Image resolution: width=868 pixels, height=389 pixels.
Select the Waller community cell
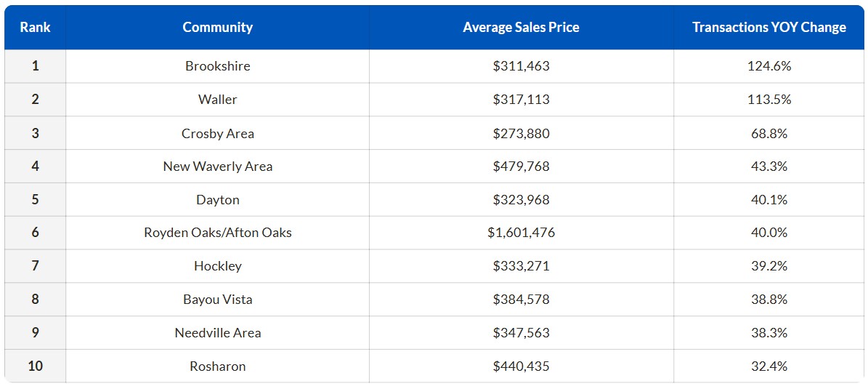(x=217, y=100)
